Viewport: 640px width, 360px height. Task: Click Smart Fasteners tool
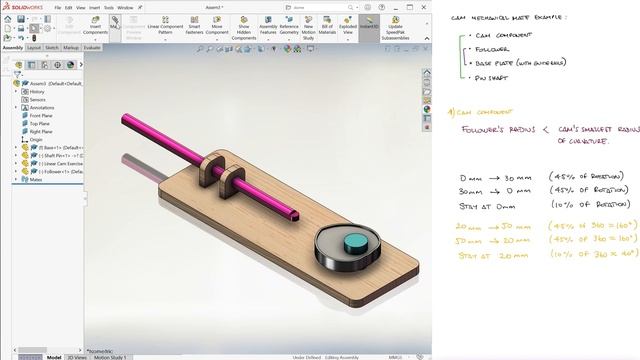coord(194,25)
